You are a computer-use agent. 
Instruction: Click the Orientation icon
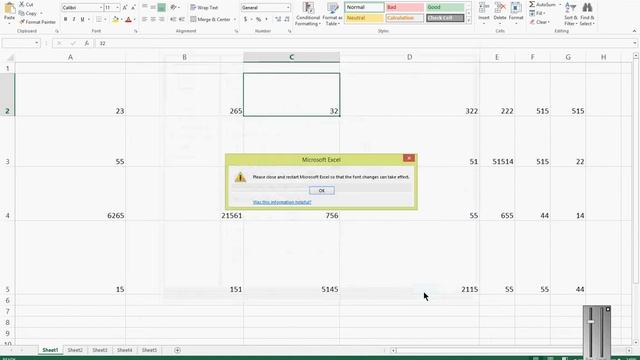click(173, 7)
